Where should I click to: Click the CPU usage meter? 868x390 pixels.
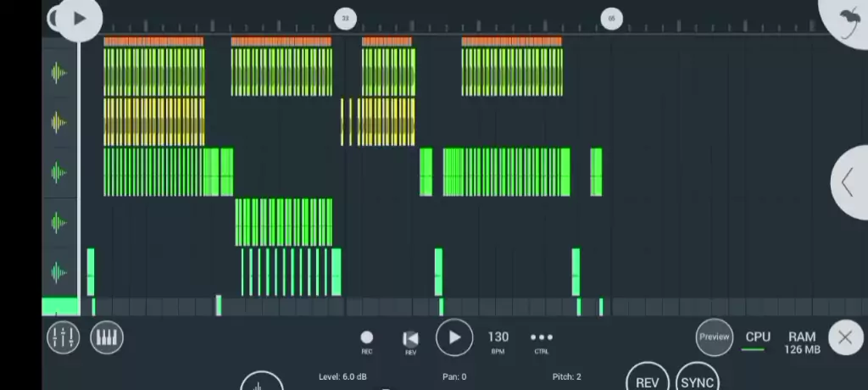point(757,339)
